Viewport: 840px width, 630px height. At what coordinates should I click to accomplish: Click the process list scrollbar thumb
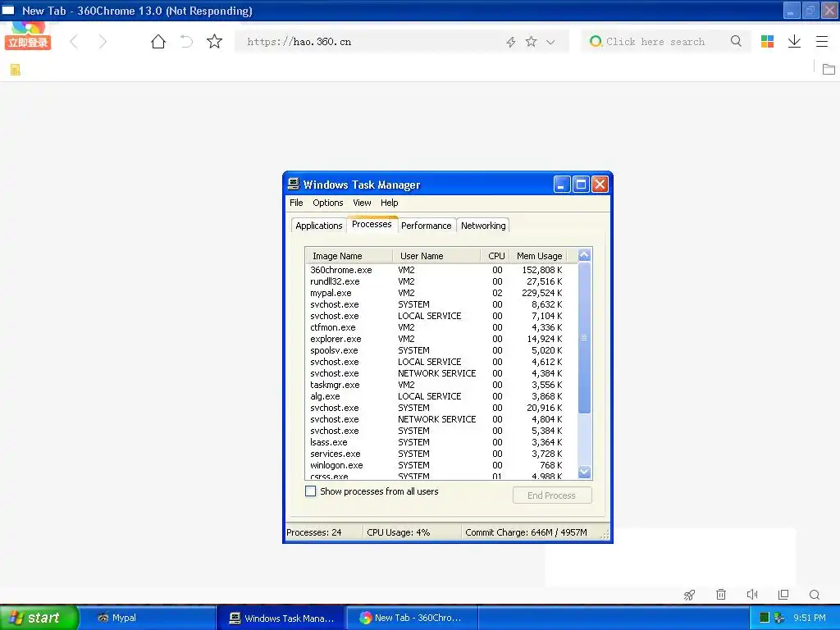584,338
